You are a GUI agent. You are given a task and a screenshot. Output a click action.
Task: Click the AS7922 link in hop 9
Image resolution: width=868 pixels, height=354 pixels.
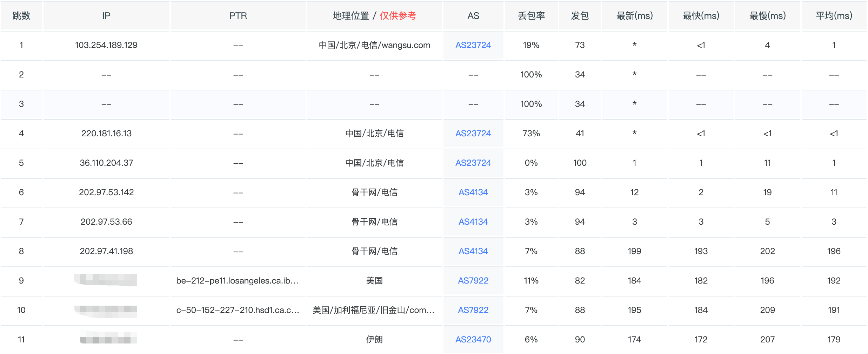[473, 281]
